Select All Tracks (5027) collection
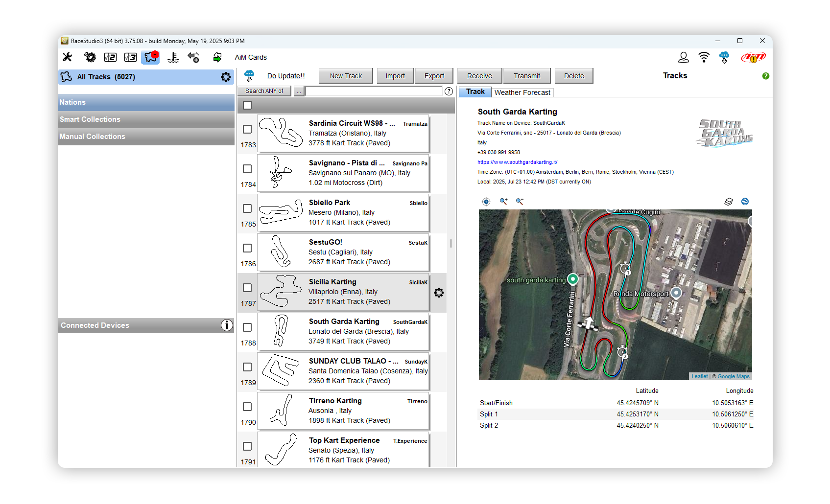The image size is (830, 504). coord(146,77)
